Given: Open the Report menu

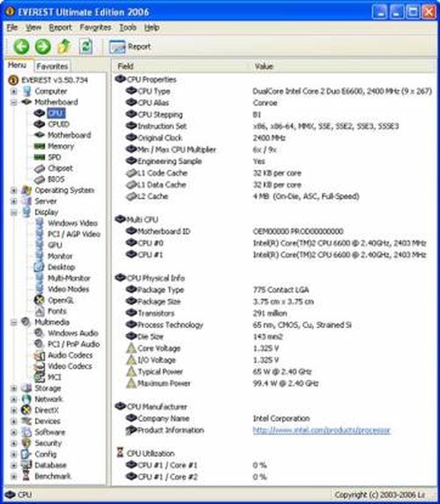Looking at the screenshot, I should point(60,28).
